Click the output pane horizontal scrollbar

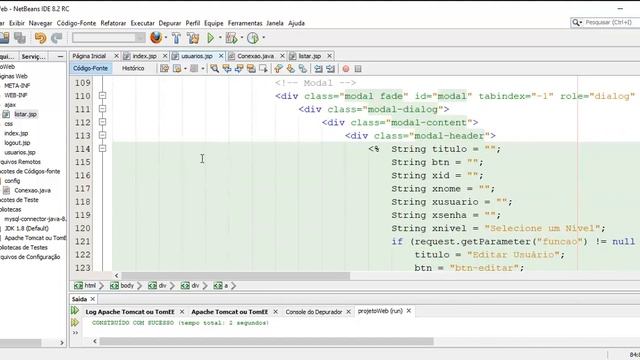(x=266, y=341)
